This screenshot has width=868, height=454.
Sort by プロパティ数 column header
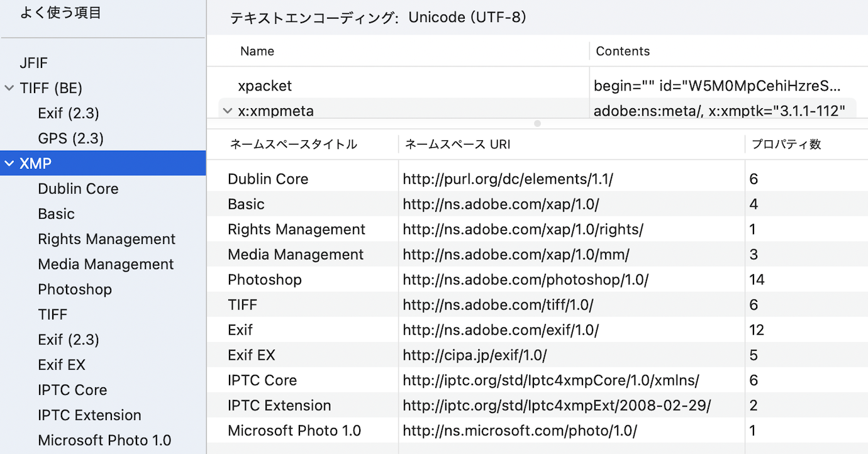coord(786,145)
